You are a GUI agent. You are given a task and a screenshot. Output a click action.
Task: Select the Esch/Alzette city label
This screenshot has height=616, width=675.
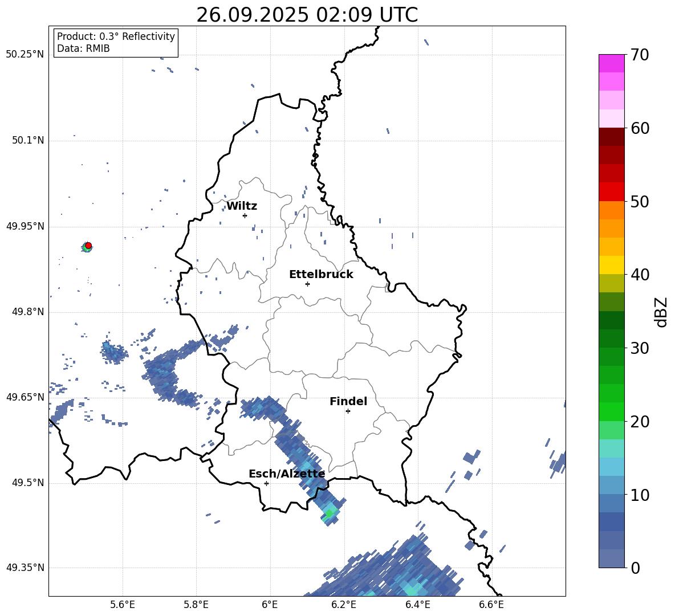pos(287,474)
